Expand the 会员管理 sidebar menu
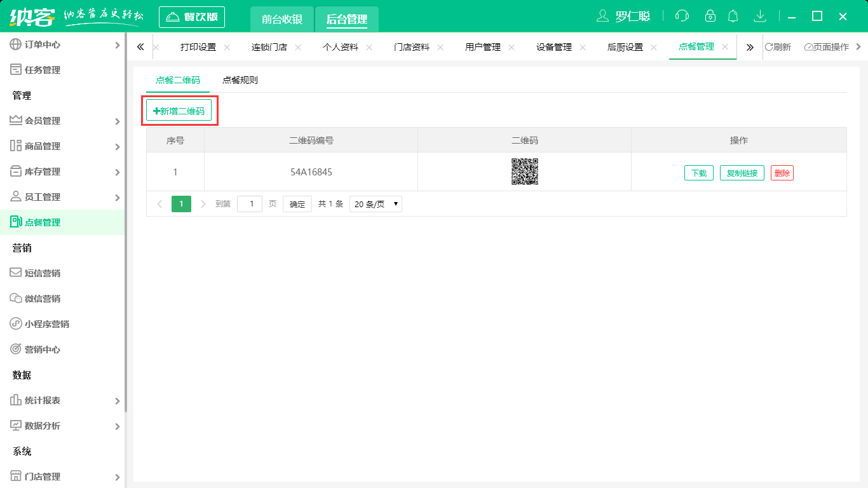Screen dimensions: 868x488 [62, 121]
